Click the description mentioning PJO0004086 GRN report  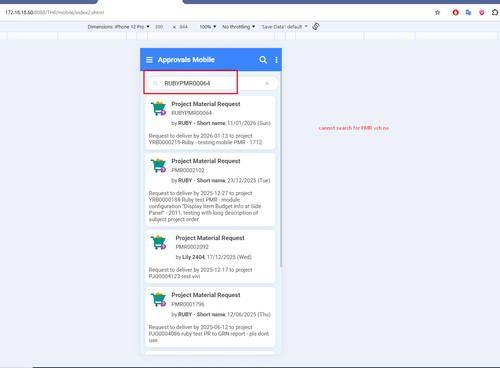tap(209, 334)
